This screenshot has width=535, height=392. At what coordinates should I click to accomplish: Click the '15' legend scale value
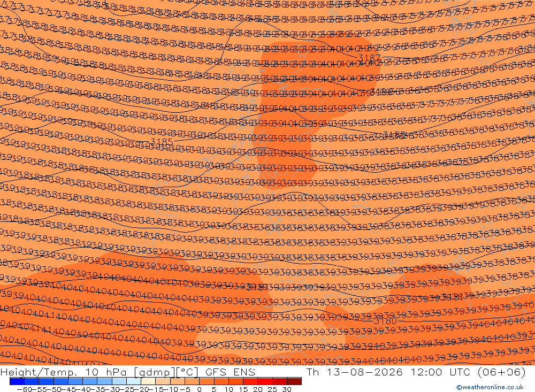pos(243,389)
